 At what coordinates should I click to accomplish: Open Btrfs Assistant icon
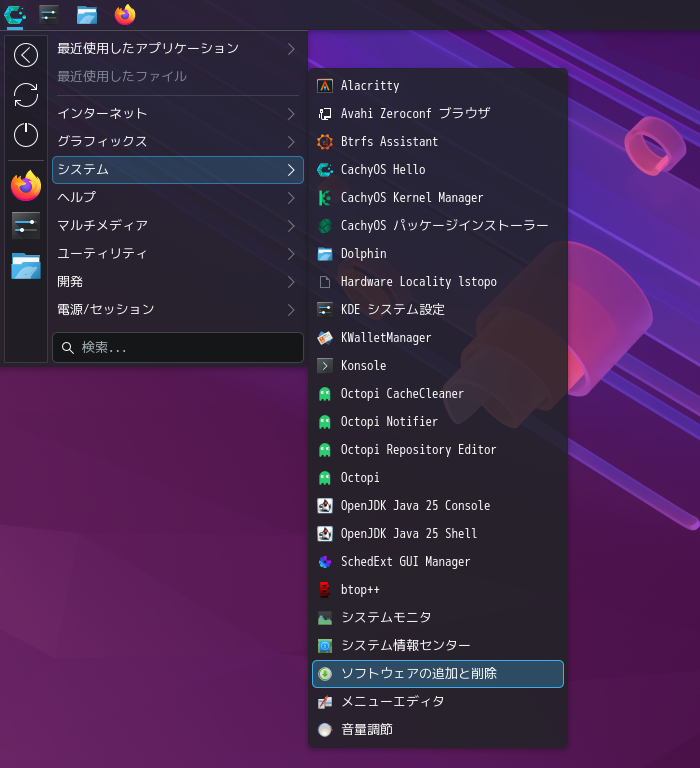click(x=325, y=142)
